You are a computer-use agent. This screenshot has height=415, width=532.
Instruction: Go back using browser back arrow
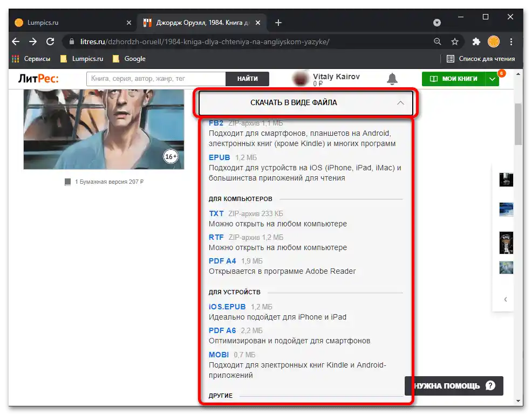point(16,41)
